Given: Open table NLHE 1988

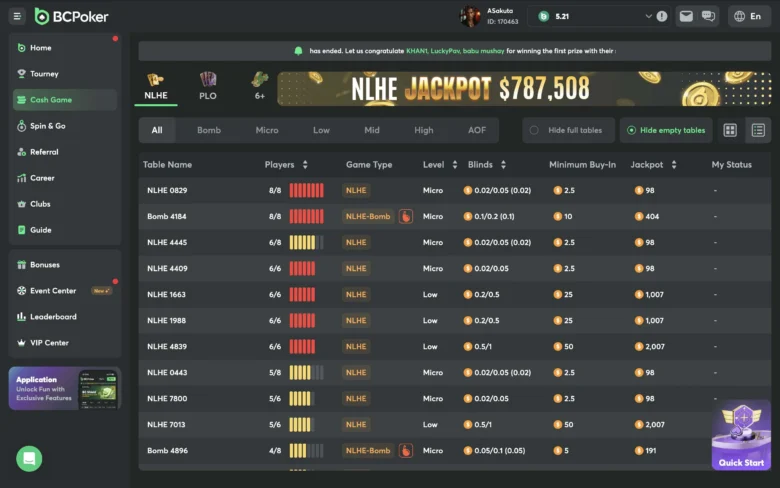Looking at the screenshot, I should [x=455, y=320].
